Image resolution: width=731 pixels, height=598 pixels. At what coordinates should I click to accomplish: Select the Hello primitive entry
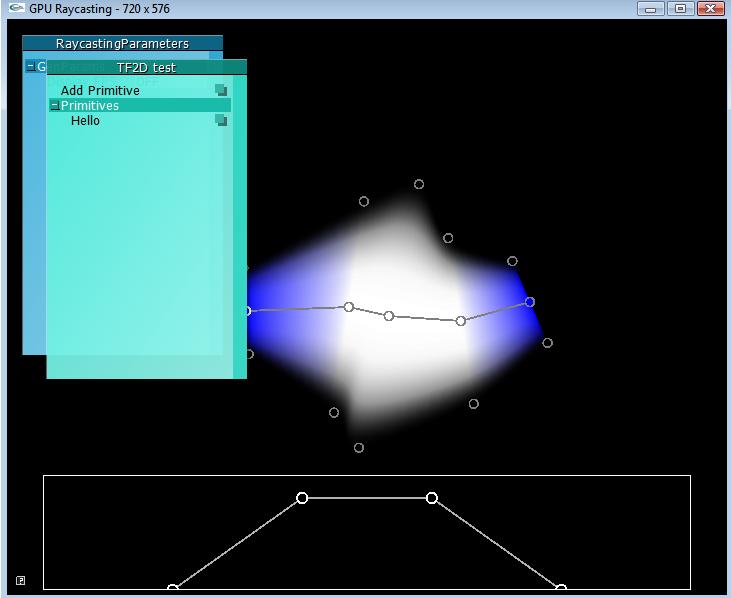coord(86,121)
